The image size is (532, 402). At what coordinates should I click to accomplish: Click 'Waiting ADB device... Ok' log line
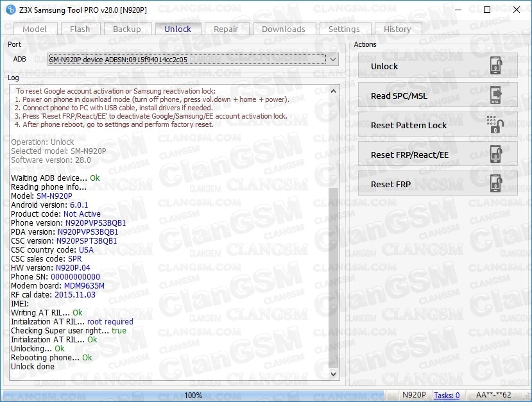click(x=55, y=178)
